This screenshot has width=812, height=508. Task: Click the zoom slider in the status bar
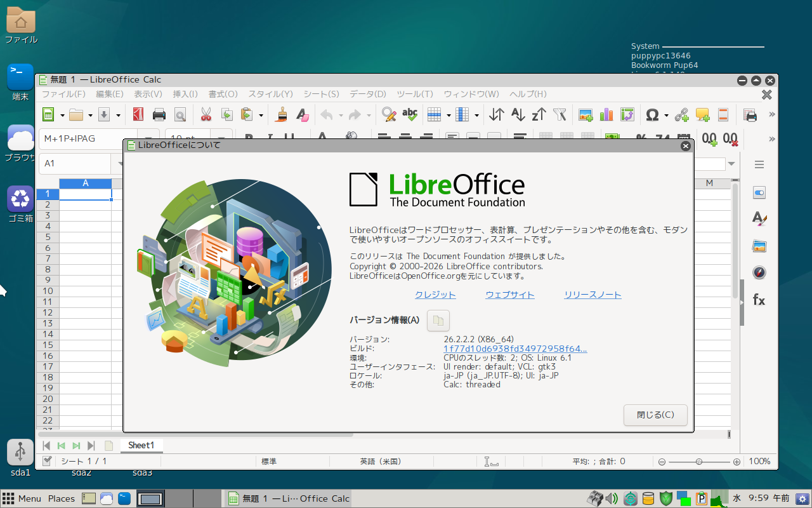click(698, 462)
